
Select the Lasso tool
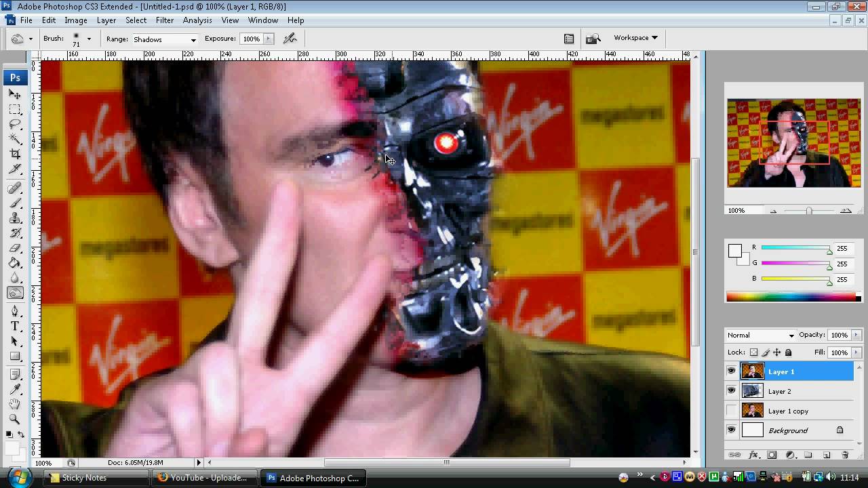tap(15, 124)
